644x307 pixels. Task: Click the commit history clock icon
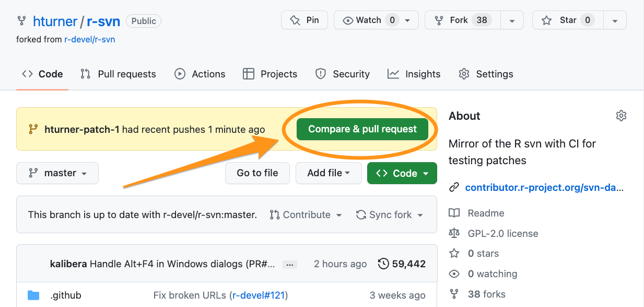[383, 264]
